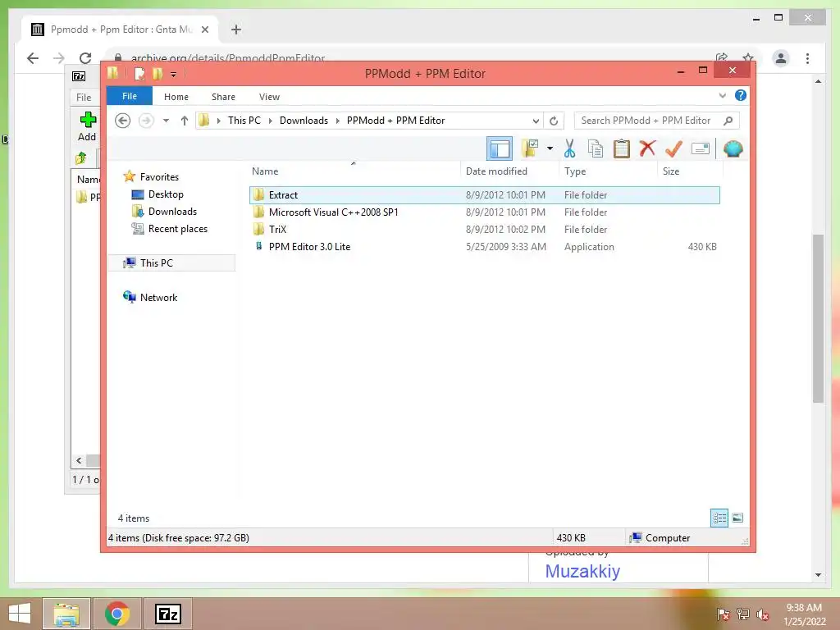Click the Copy icon in toolbar

(x=596, y=148)
